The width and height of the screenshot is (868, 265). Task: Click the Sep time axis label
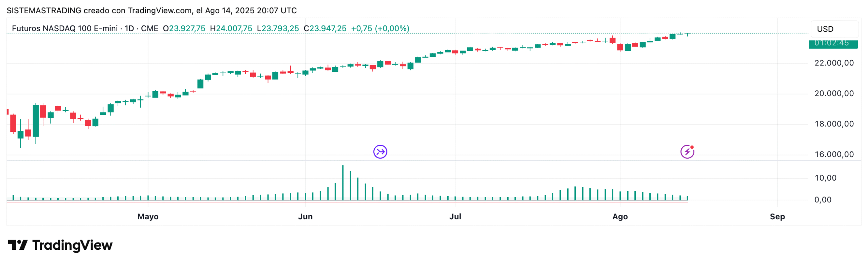pos(777,217)
